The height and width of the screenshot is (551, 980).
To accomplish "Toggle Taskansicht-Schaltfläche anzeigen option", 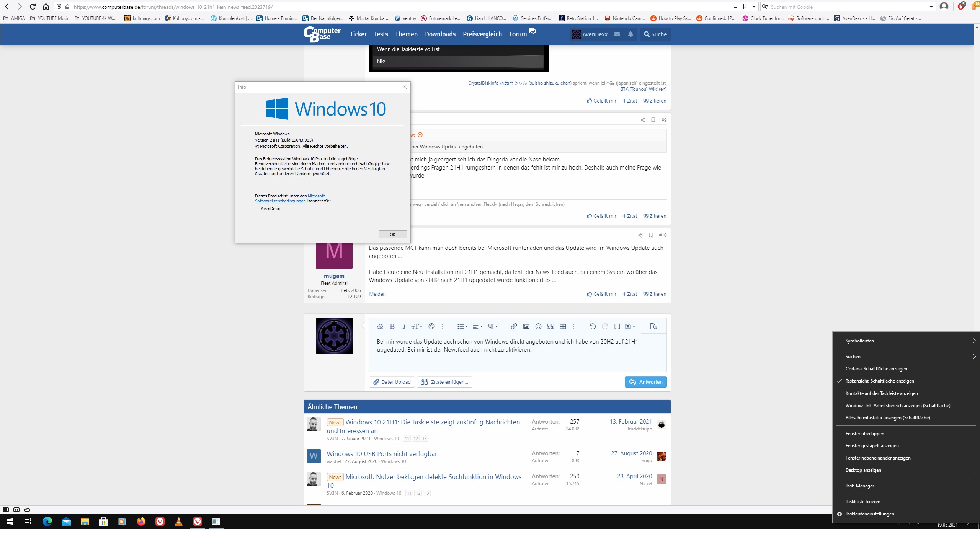I will click(879, 381).
